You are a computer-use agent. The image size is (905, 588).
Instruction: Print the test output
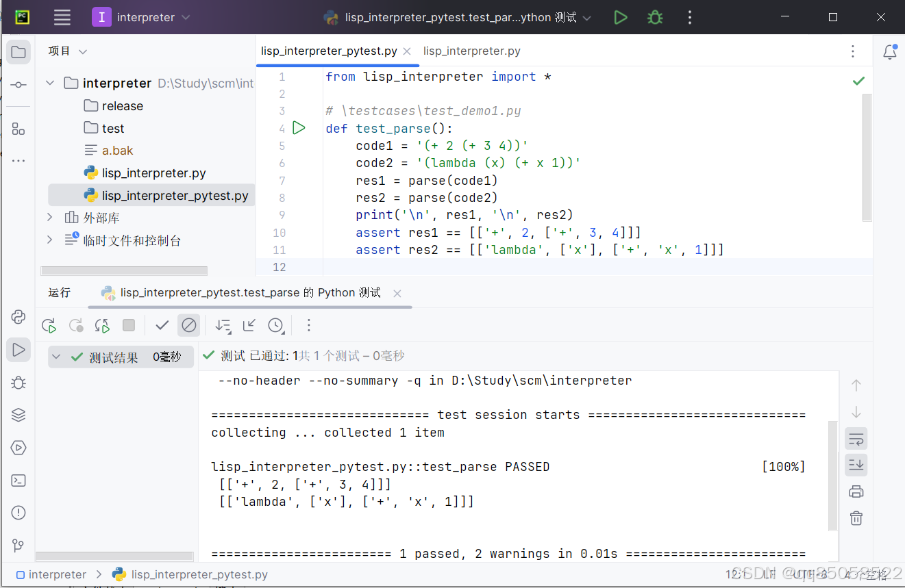[x=856, y=491]
